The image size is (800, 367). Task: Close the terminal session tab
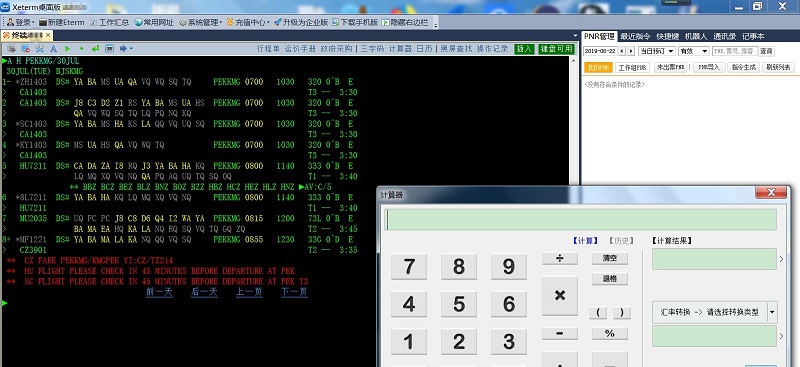47,35
